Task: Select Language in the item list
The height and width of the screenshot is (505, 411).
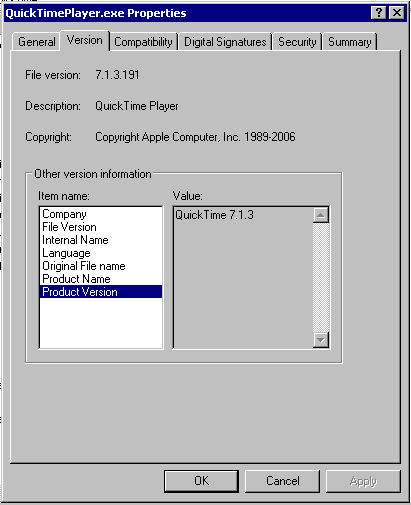Action: point(101,253)
